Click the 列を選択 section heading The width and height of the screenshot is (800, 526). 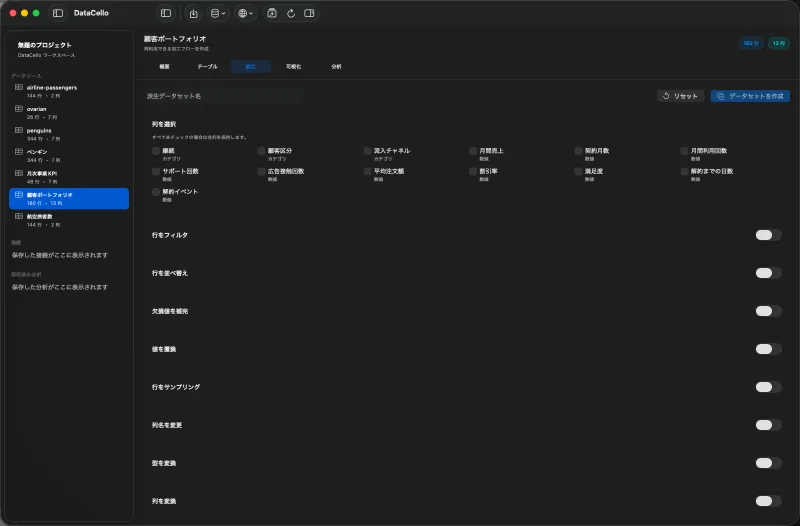pos(164,124)
